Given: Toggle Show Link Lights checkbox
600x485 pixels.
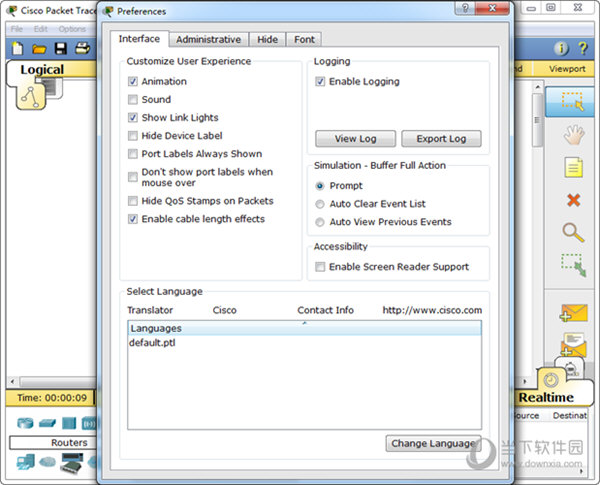Looking at the screenshot, I should tap(133, 118).
